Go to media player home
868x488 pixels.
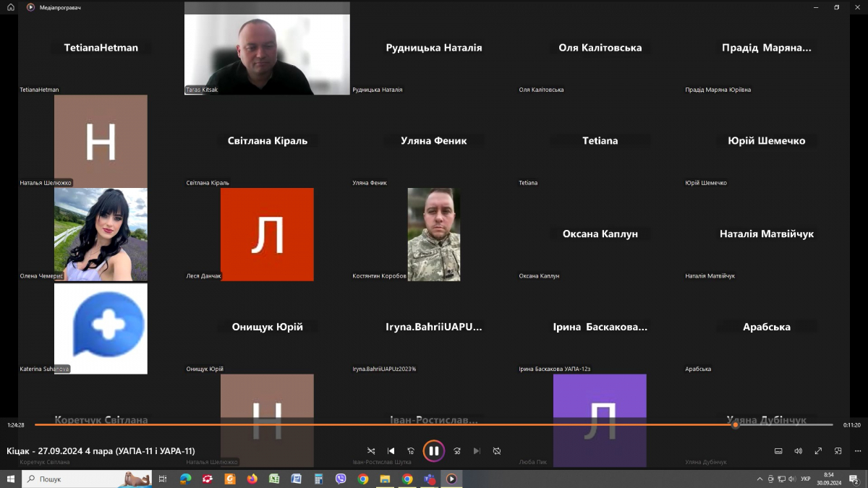coord(11,7)
